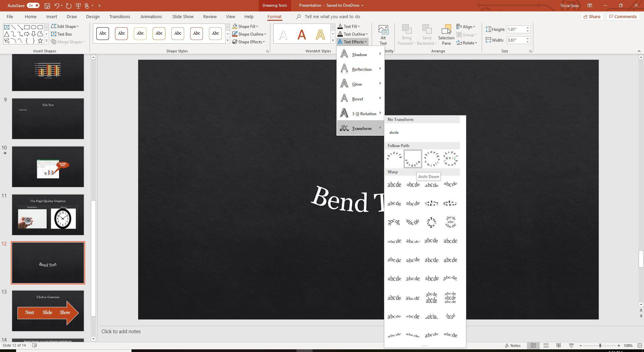Switch to Normal view in status bar
This screenshot has height=352, width=644.
[x=533, y=346]
